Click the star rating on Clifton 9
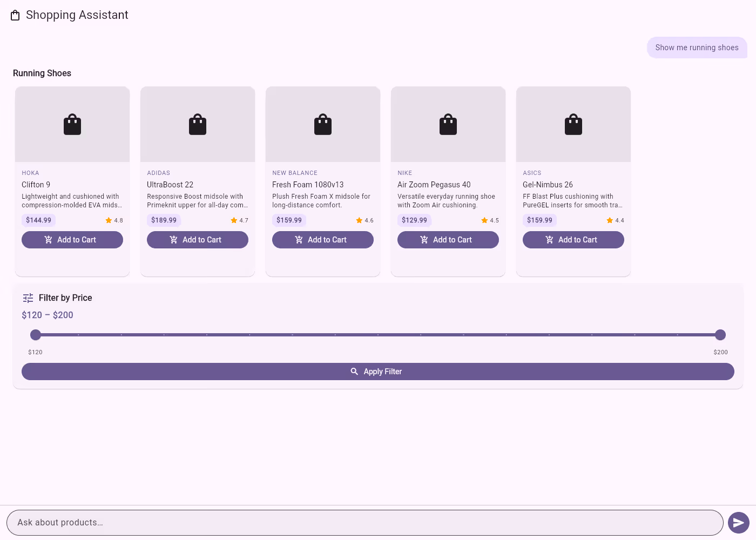 [114, 220]
